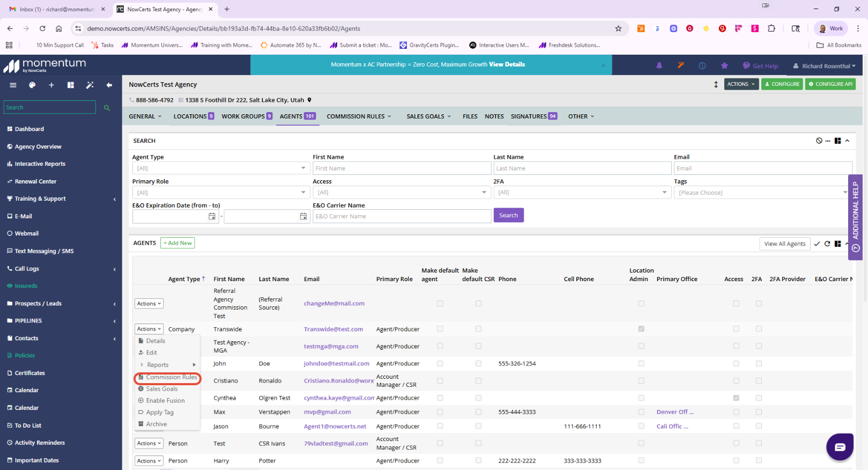Click the purple Search button
The height and width of the screenshot is (470, 868).
[x=508, y=215]
